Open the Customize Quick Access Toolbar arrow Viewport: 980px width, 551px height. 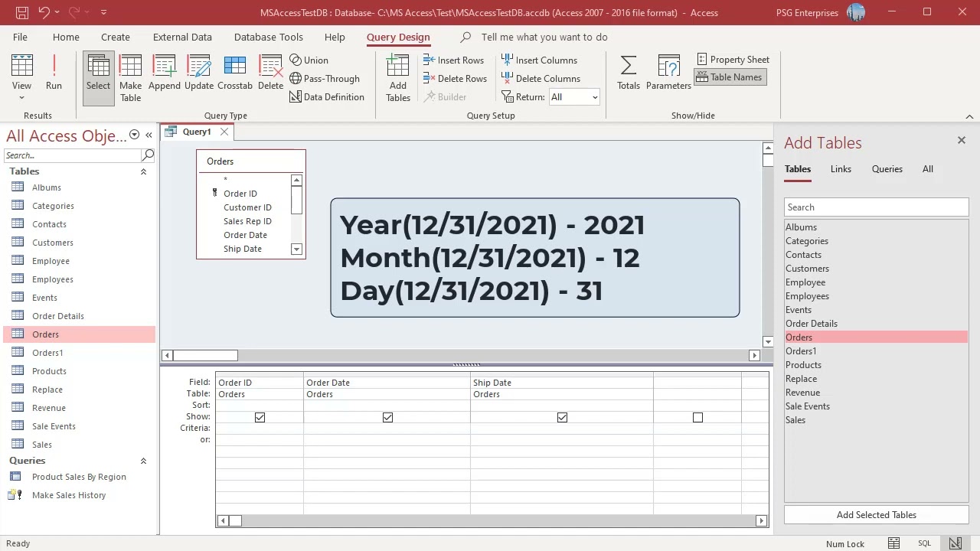coord(103,12)
